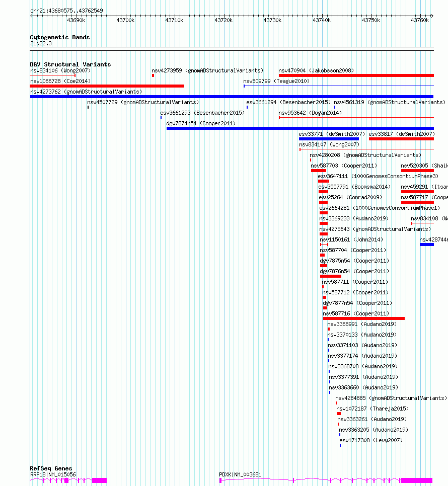
Task: Select nsv587703 (Cooper2011) label
Action: coord(344,166)
